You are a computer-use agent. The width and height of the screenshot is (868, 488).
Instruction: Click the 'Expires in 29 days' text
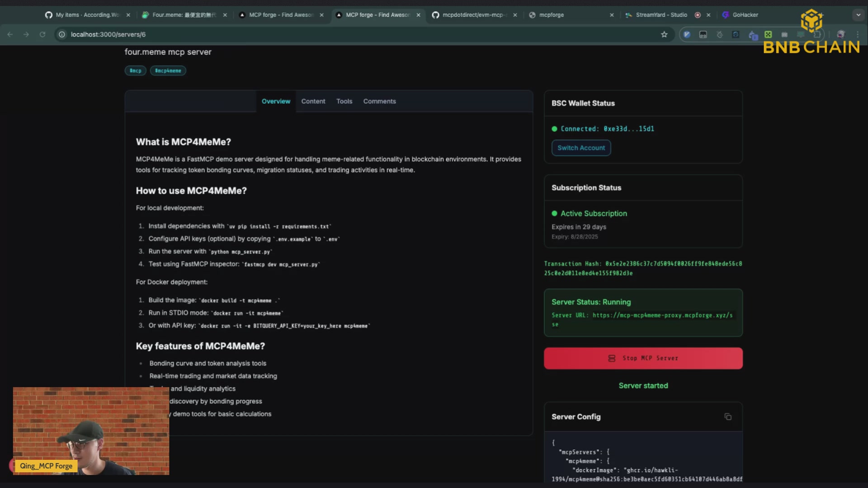(x=579, y=227)
